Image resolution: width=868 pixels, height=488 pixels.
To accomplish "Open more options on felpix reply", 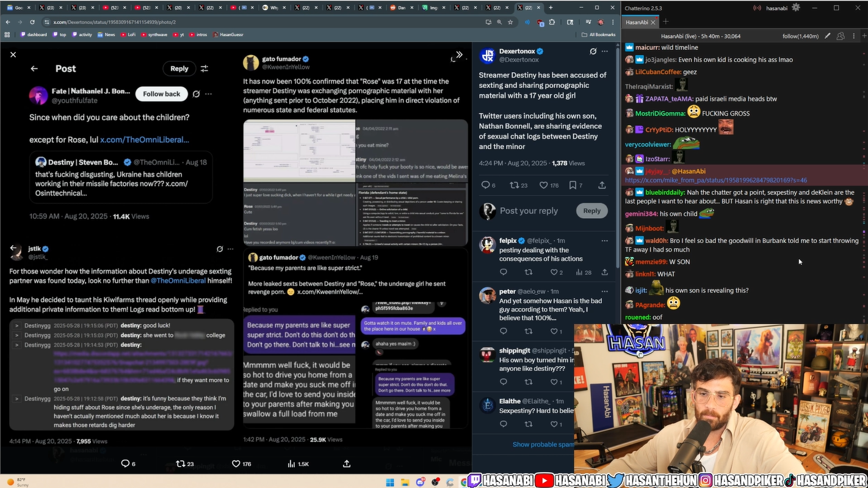I will [x=604, y=241].
